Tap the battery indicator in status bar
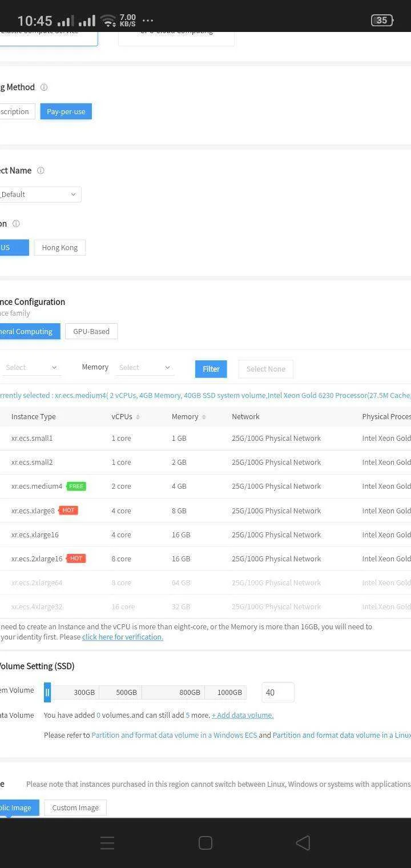The image size is (411, 868). coord(382,21)
